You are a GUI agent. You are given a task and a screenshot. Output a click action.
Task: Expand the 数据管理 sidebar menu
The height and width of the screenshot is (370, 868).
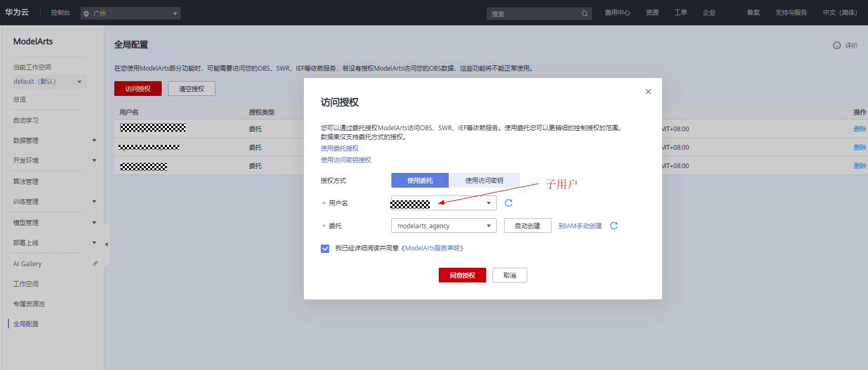94,140
